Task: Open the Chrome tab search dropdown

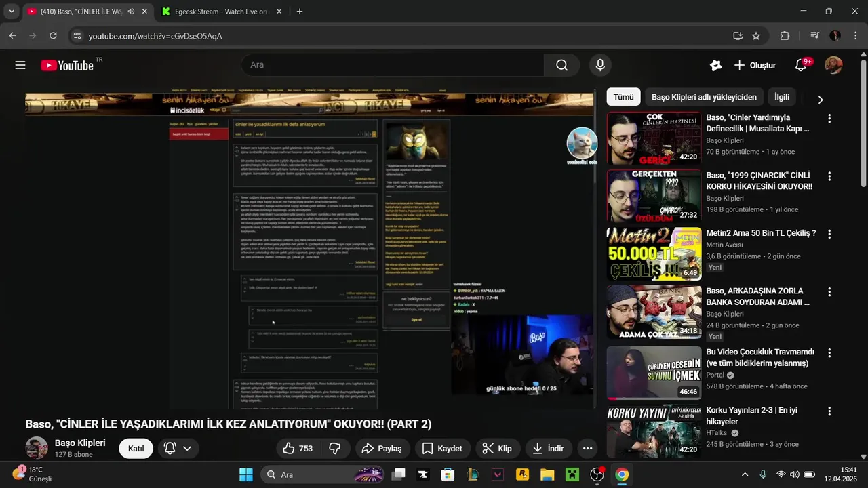Action: click(x=12, y=12)
